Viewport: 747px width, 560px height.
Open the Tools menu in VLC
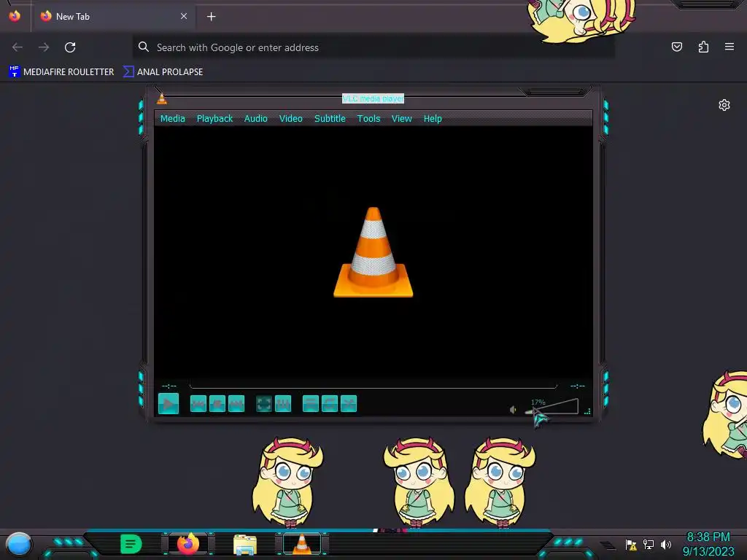[x=368, y=119]
